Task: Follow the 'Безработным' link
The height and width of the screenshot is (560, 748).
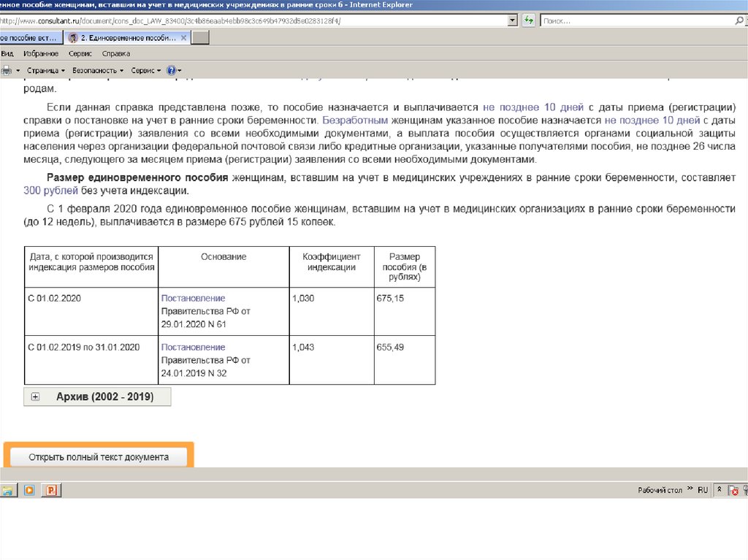Action: click(355, 120)
